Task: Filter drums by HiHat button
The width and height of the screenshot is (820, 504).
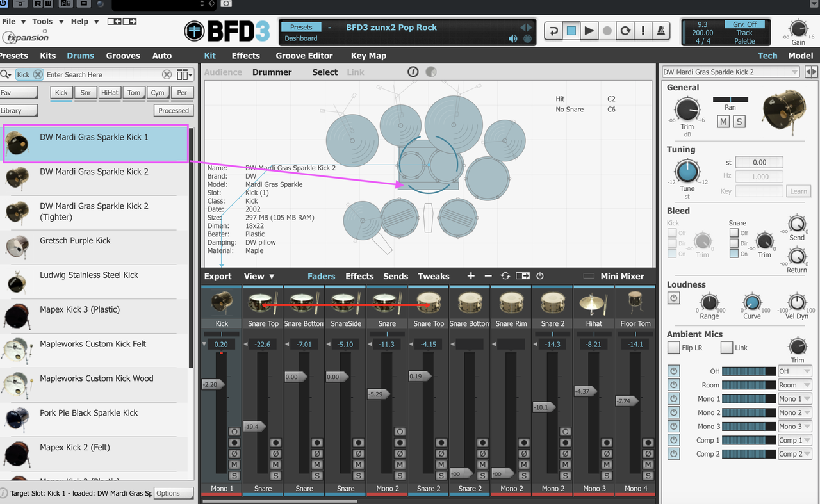Action: tap(110, 93)
